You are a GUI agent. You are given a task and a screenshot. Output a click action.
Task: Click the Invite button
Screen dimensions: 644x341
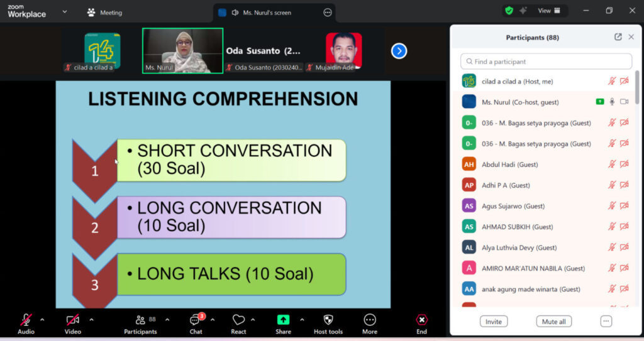(494, 322)
